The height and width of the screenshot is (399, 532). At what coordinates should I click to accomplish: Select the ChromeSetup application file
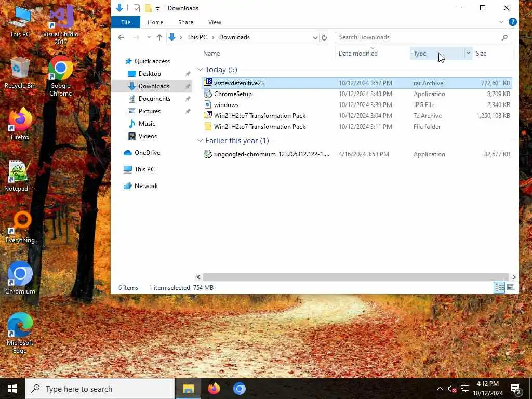tap(356, 94)
